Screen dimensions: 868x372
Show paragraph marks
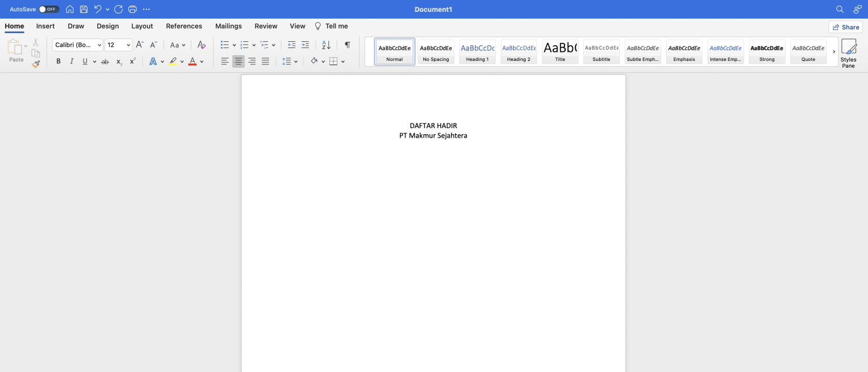click(x=347, y=45)
